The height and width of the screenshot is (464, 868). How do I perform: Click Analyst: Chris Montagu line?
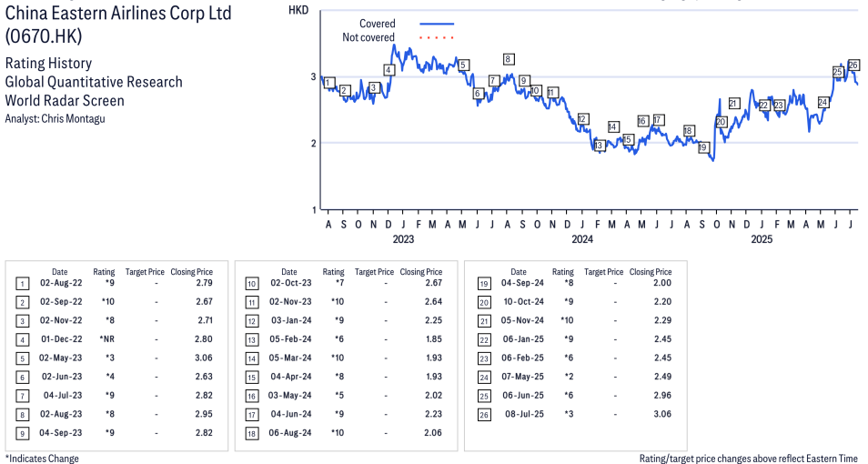(x=55, y=118)
